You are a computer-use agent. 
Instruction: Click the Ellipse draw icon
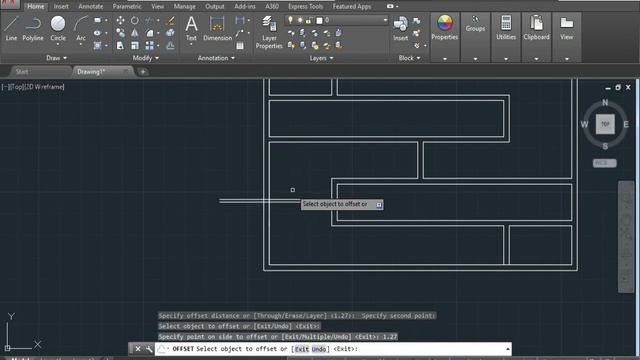point(97,33)
